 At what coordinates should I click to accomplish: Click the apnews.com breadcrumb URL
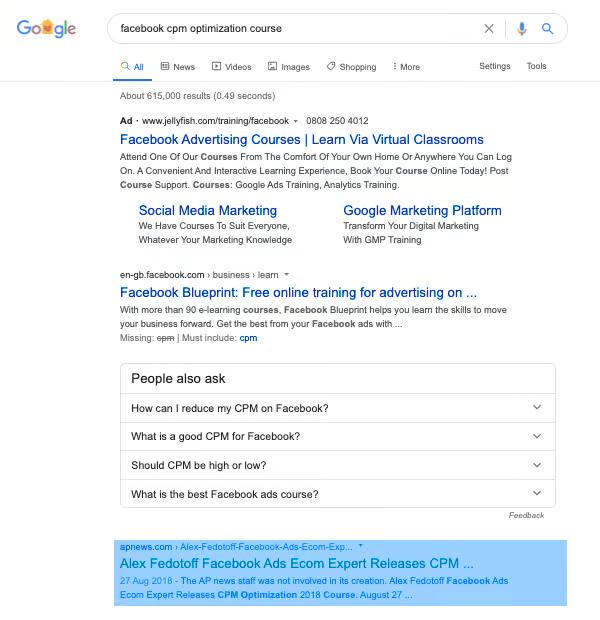point(236,547)
